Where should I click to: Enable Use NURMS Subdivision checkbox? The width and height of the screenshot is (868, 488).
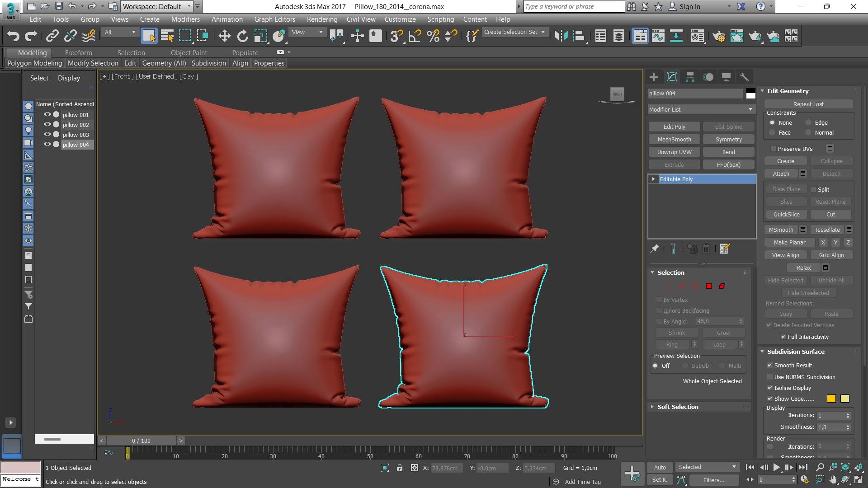pyautogui.click(x=770, y=377)
